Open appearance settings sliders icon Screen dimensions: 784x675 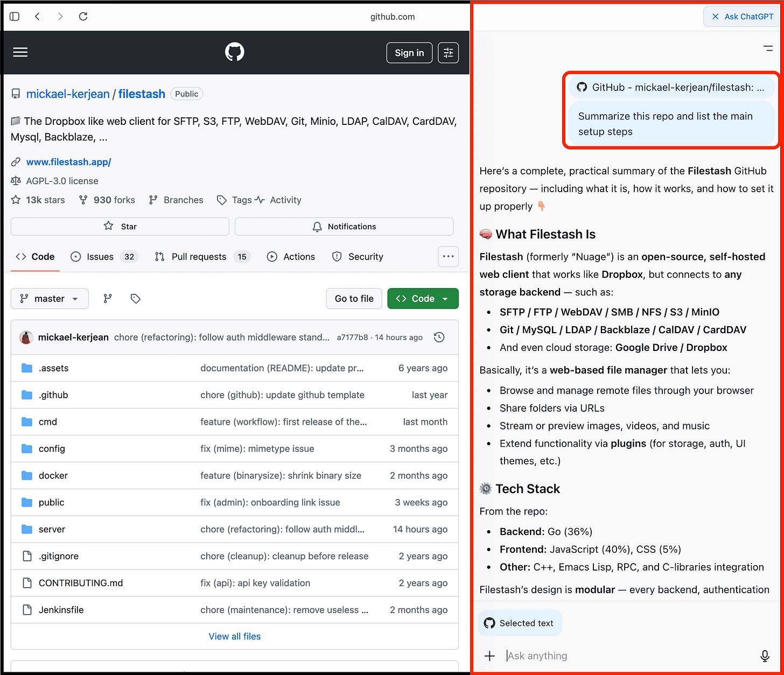pyautogui.click(x=448, y=53)
